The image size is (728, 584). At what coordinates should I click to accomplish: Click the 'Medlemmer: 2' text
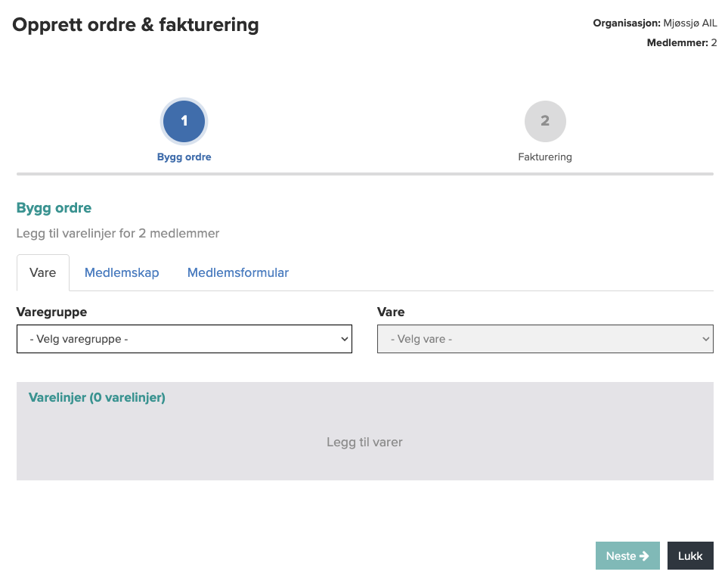point(682,43)
